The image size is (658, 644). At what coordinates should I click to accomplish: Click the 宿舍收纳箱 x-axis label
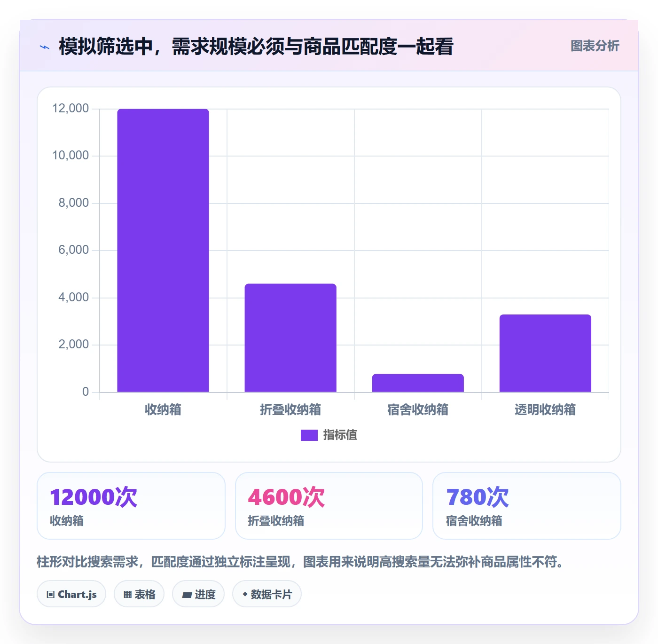tap(418, 409)
